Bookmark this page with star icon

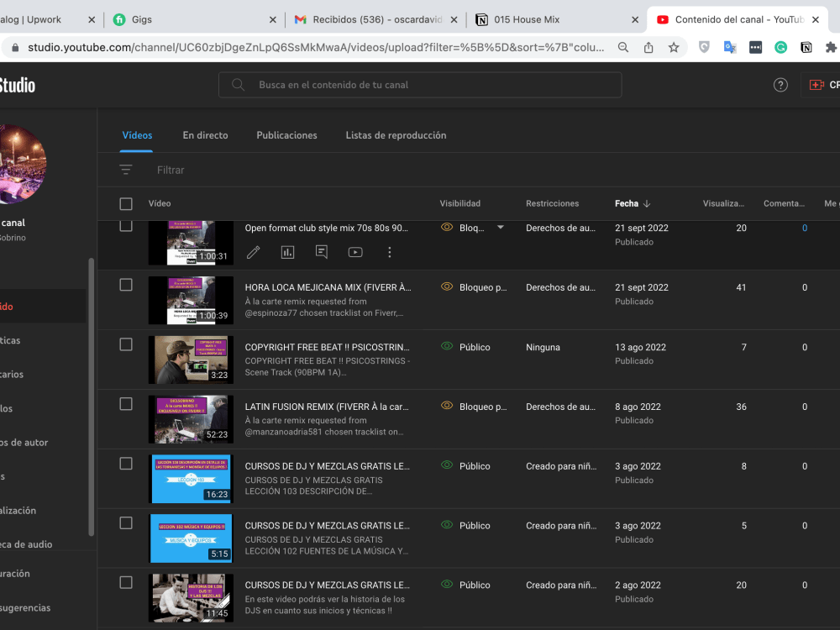coord(674,48)
